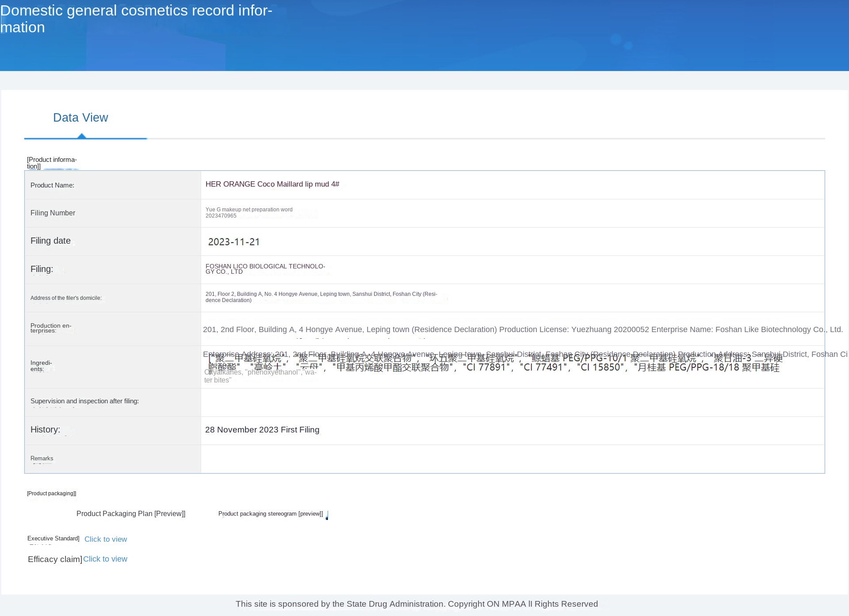Click the empty Remarks value cell
The height and width of the screenshot is (616, 849).
click(x=512, y=459)
